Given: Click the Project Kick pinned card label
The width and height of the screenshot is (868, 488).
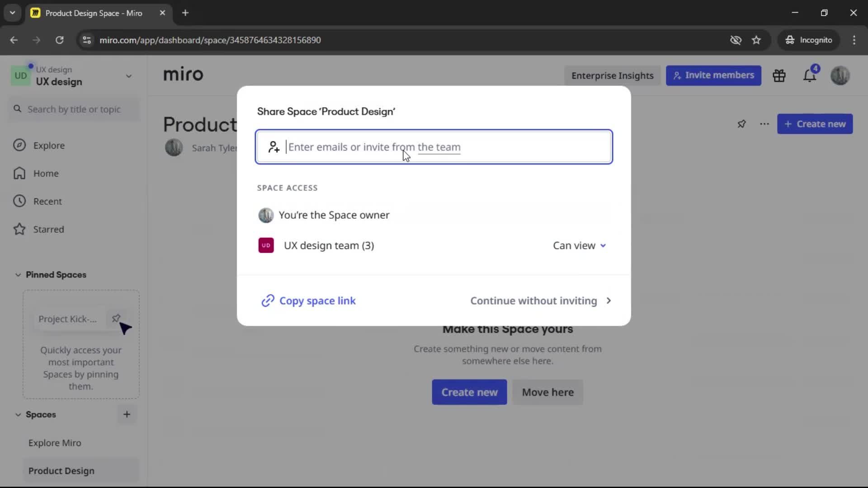Looking at the screenshot, I should [67, 319].
